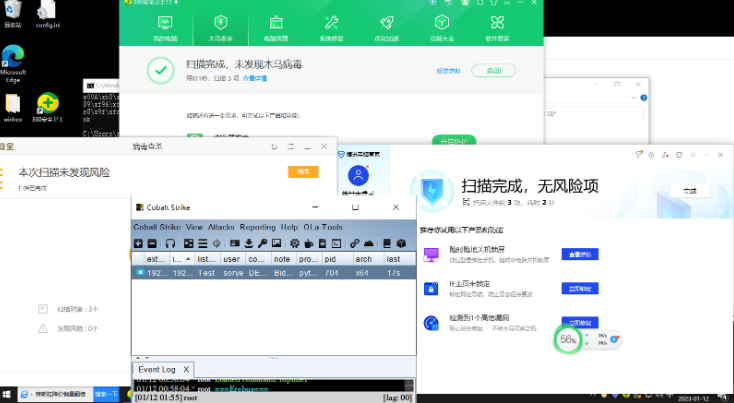Sort sessions by the pid column header
Image resolution: width=734 pixels, height=403 pixels.
click(x=337, y=259)
